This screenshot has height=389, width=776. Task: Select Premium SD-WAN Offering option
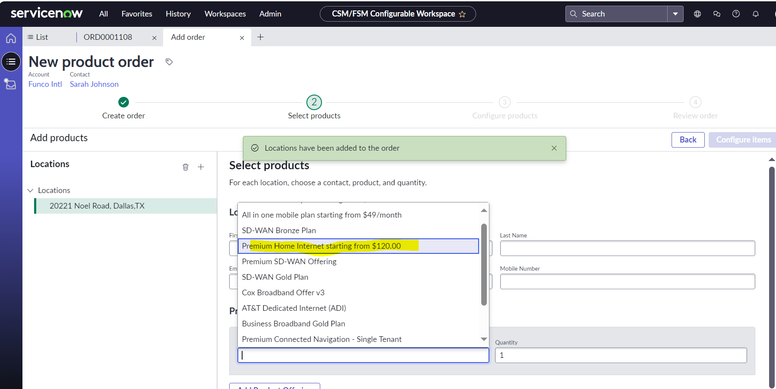(359, 261)
